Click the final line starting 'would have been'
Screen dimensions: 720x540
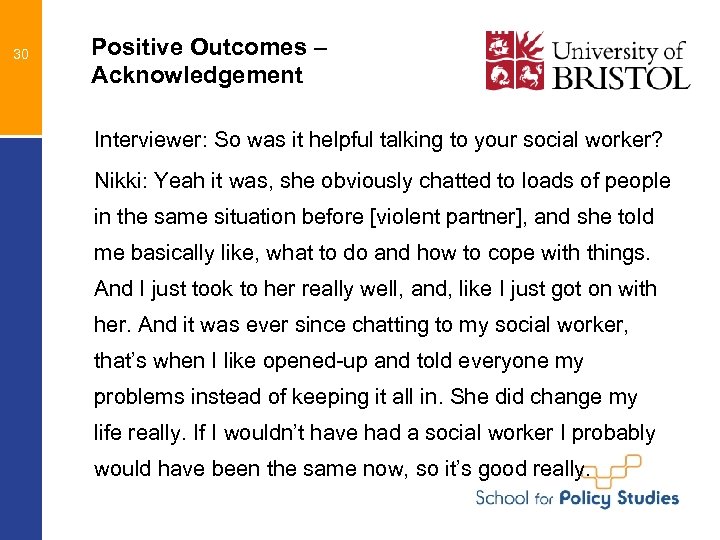point(342,469)
